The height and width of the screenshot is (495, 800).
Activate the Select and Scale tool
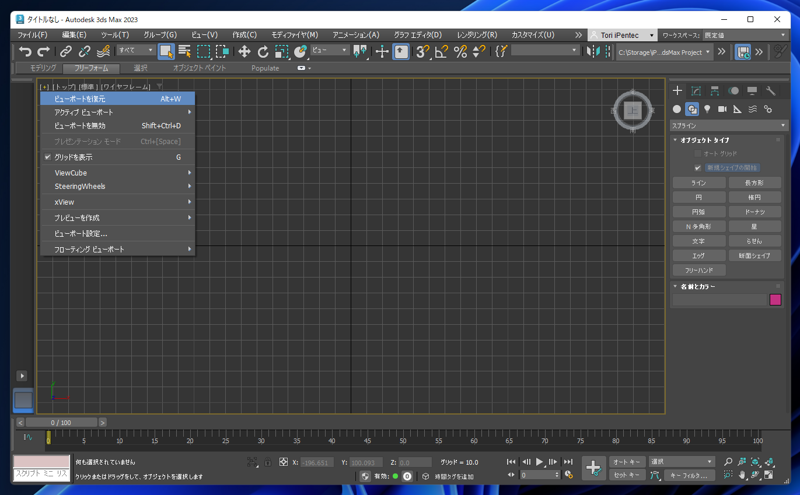pos(282,52)
